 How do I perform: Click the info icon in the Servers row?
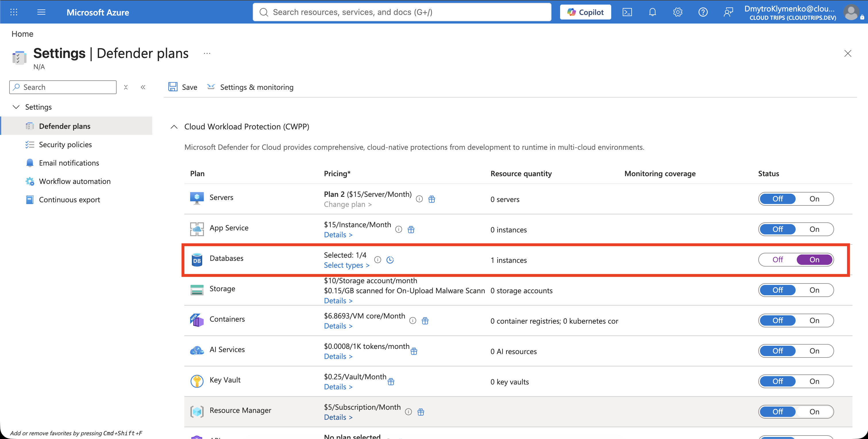coord(419,199)
